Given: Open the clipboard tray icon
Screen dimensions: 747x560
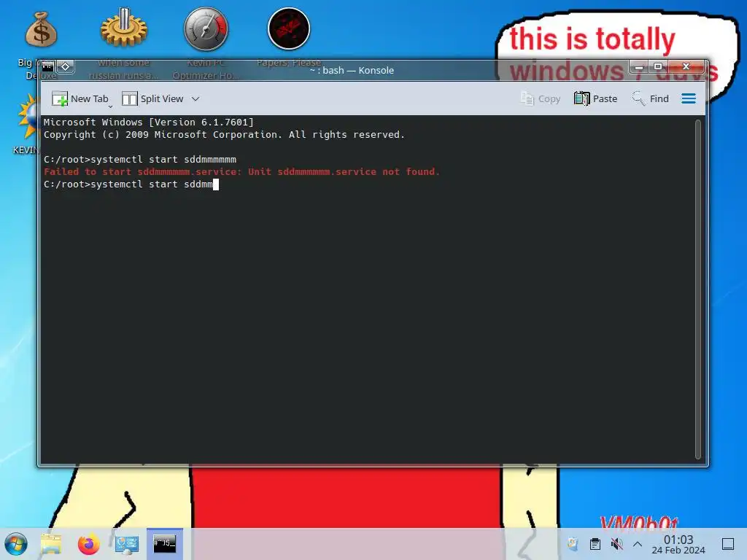Looking at the screenshot, I should coord(595,544).
